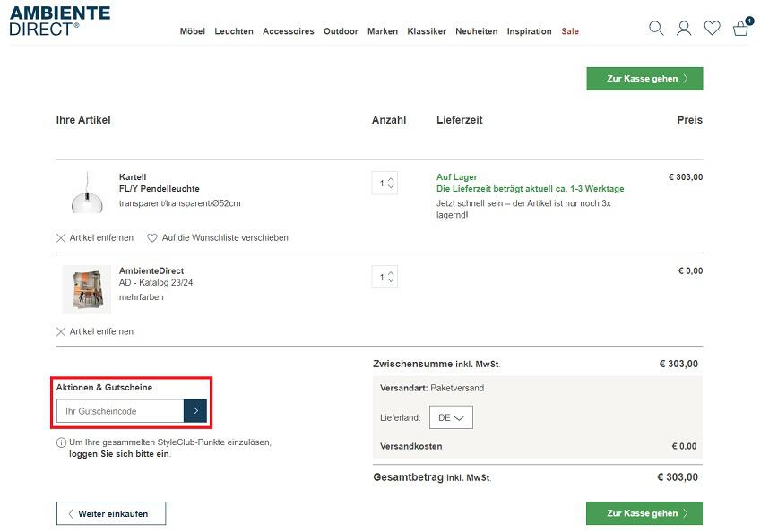Increase quantity of AD Katalog 23/24
The image size is (769, 532).
pos(391,273)
